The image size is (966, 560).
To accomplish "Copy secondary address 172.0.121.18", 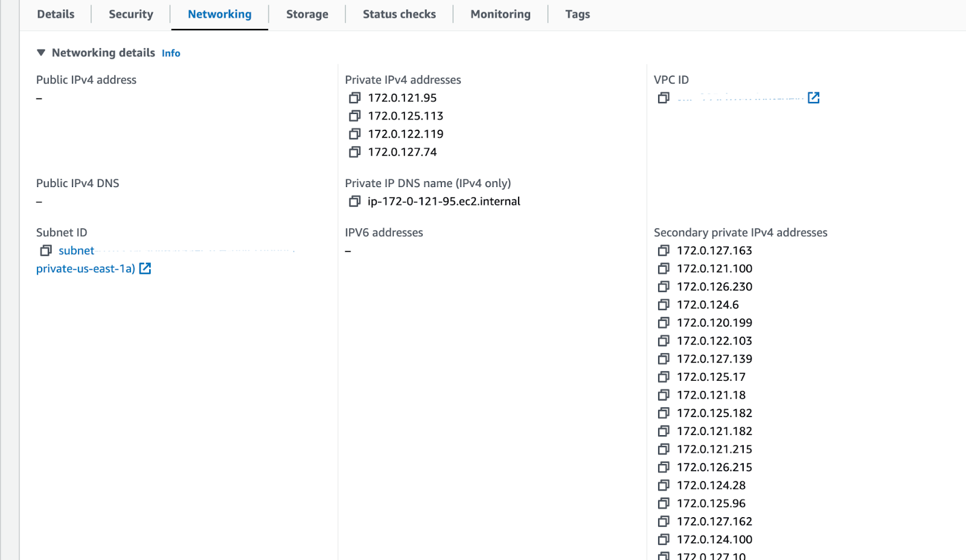I will click(x=664, y=395).
